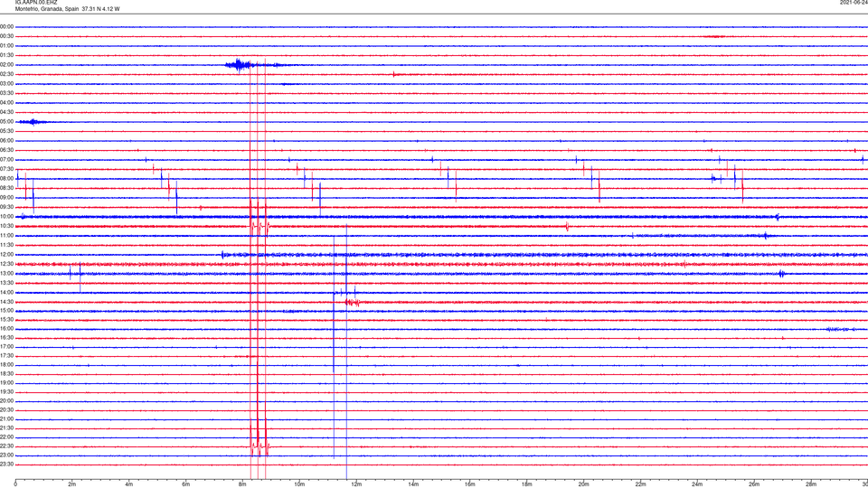Select the 04:00 trace time label

(x=6, y=103)
